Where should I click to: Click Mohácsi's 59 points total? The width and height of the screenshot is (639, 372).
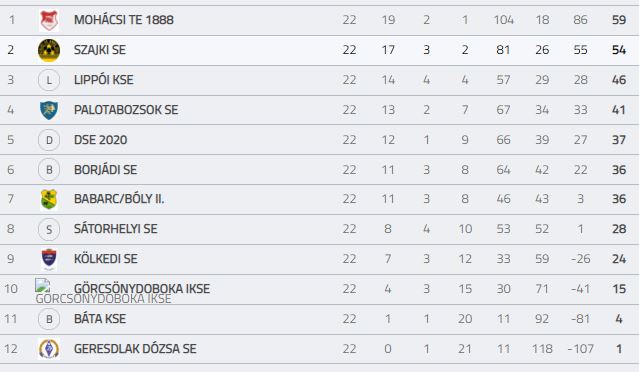[x=619, y=20]
